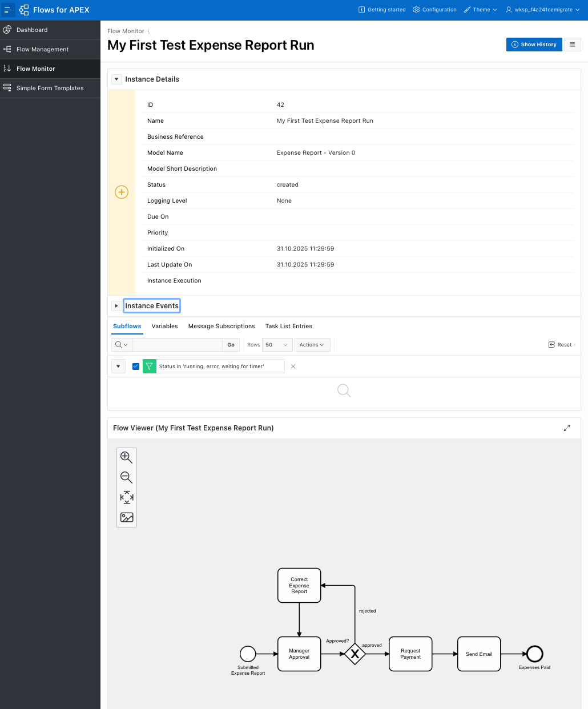
Task: Remove the status filter with the X
Action: 293,366
